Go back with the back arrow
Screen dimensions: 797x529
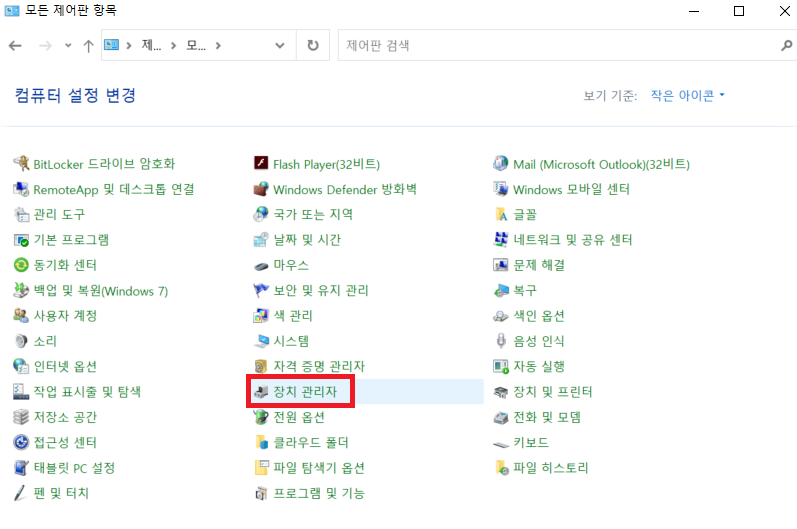click(15, 46)
